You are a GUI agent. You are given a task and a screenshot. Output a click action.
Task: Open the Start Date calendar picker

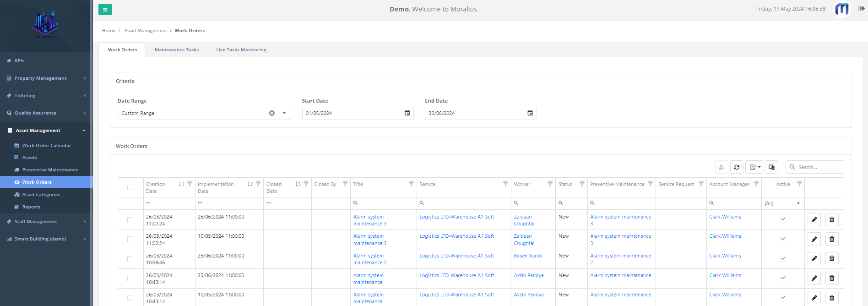(407, 113)
